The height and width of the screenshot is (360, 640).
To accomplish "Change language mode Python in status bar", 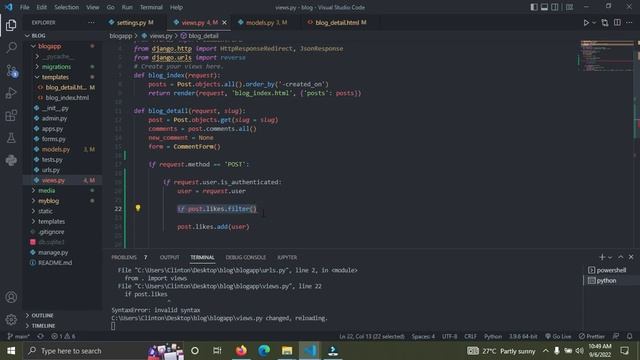I will pos(493,336).
